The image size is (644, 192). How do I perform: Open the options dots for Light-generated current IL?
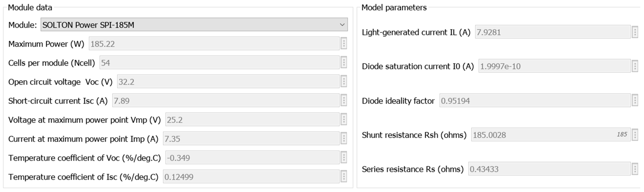tap(635, 32)
